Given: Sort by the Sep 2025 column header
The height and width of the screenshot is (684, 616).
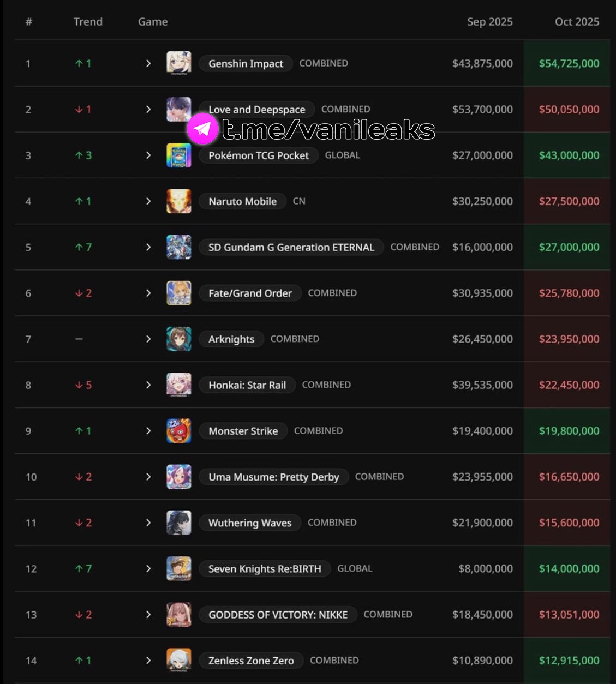Looking at the screenshot, I should click(x=489, y=22).
